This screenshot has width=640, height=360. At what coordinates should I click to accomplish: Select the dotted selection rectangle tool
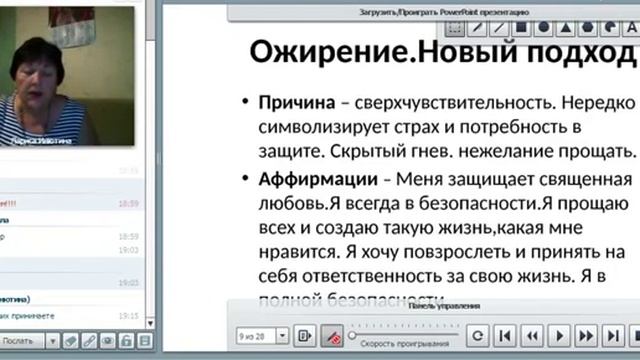(x=454, y=29)
